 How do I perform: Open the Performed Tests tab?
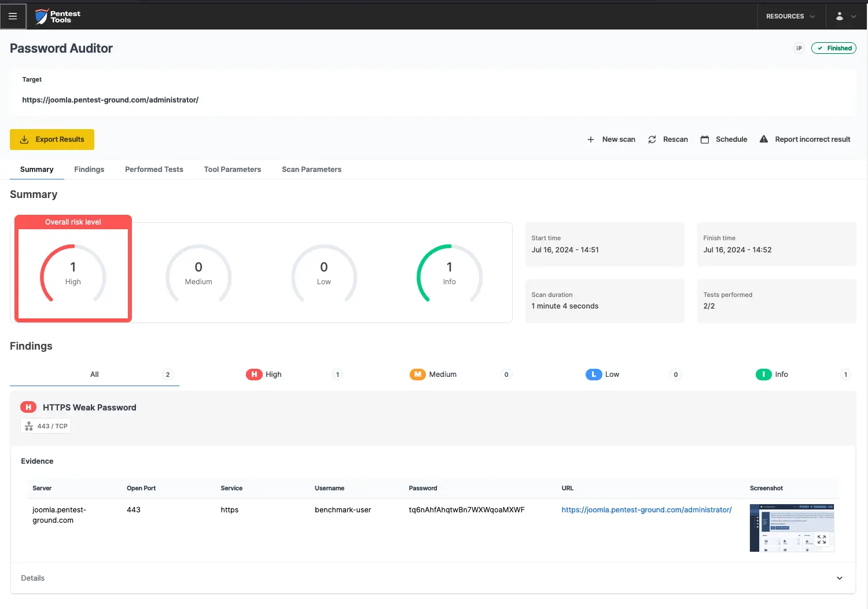pos(154,170)
